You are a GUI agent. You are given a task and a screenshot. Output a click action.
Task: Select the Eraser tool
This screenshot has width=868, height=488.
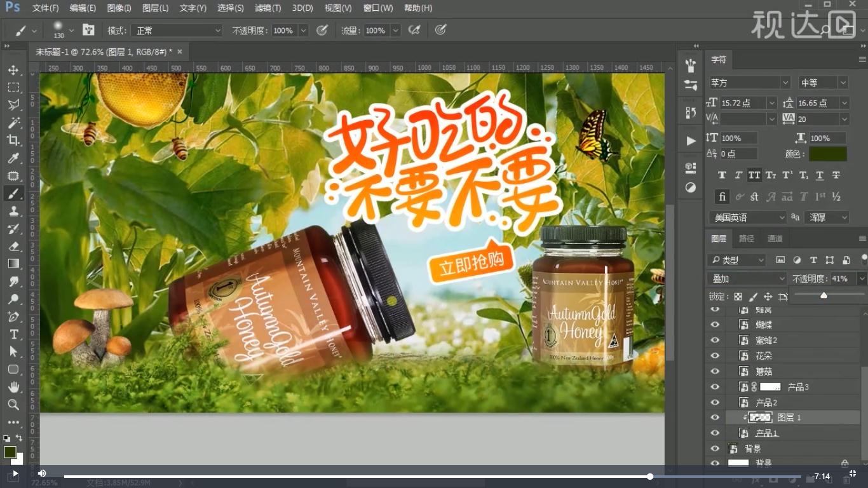click(x=14, y=247)
